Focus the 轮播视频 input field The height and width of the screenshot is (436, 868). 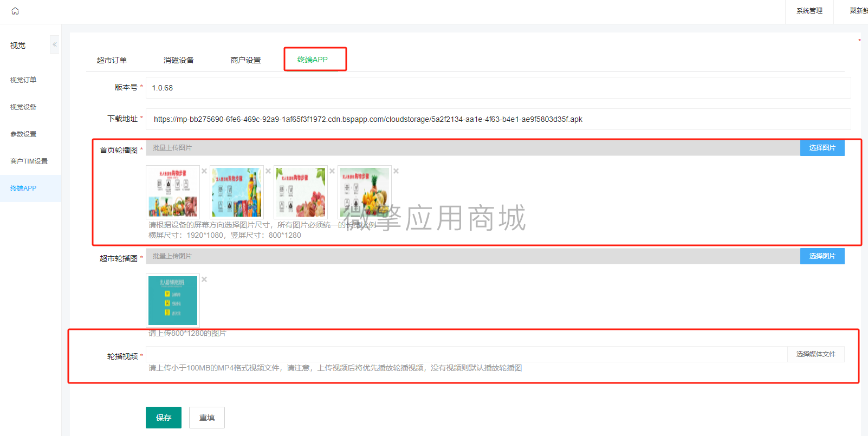point(467,354)
